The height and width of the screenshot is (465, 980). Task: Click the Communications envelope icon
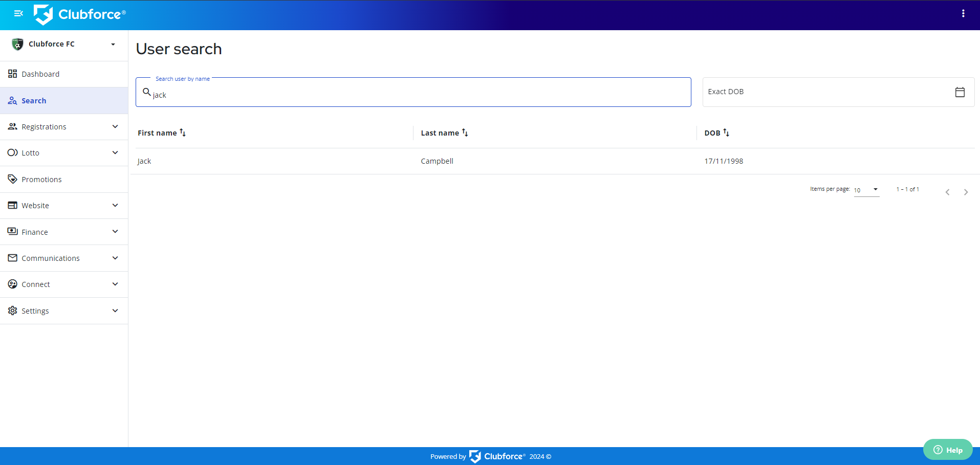pos(13,258)
